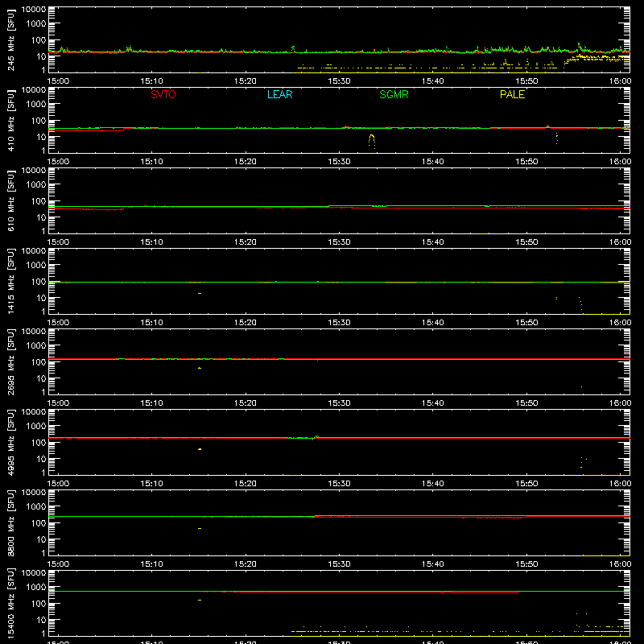The height and width of the screenshot is (644, 644).
Task: Click the 16:00 label under 8800 MHz panel
Action: coord(620,564)
